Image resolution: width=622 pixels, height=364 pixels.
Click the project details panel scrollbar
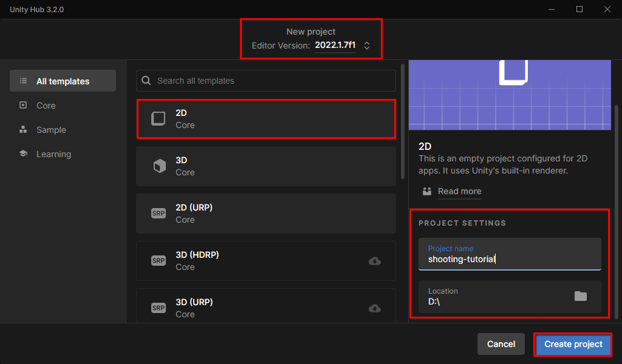(616, 212)
